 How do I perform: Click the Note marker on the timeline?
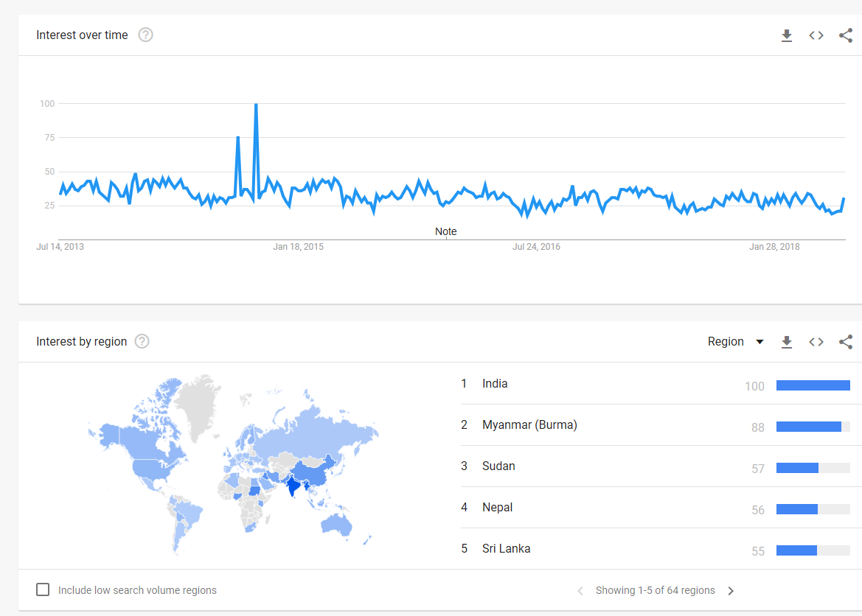[x=446, y=232]
